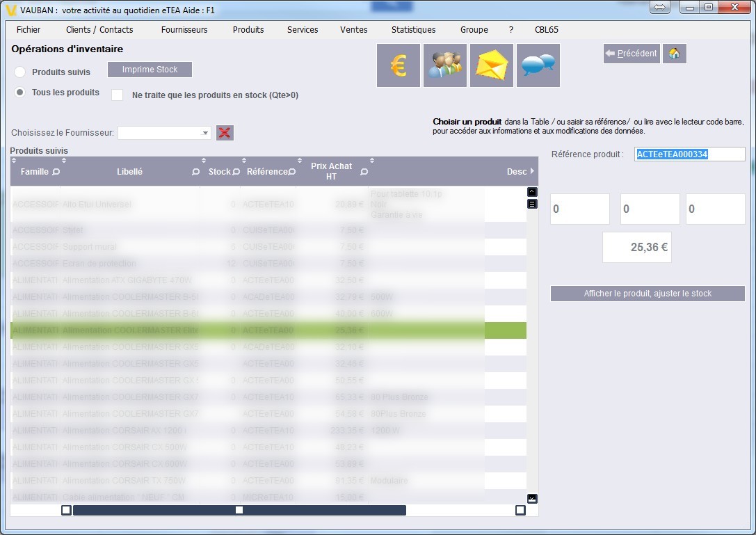
Task: Open the Produits menu
Action: 248,30
